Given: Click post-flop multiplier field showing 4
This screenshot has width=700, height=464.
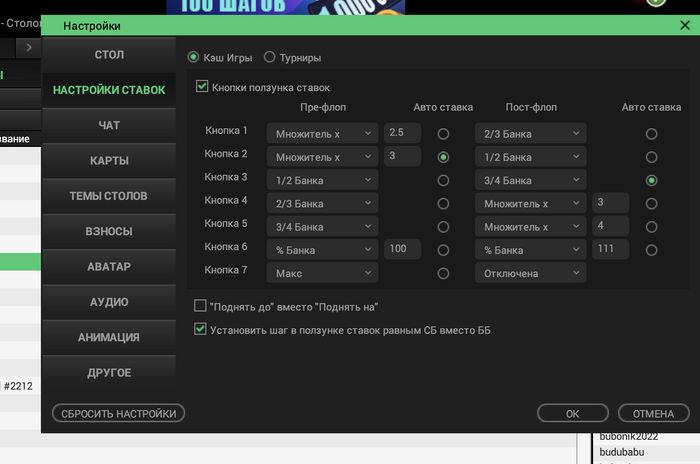Looking at the screenshot, I should [x=610, y=226].
